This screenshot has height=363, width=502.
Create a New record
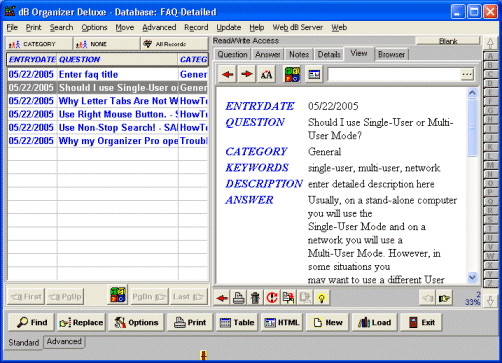tap(327, 322)
